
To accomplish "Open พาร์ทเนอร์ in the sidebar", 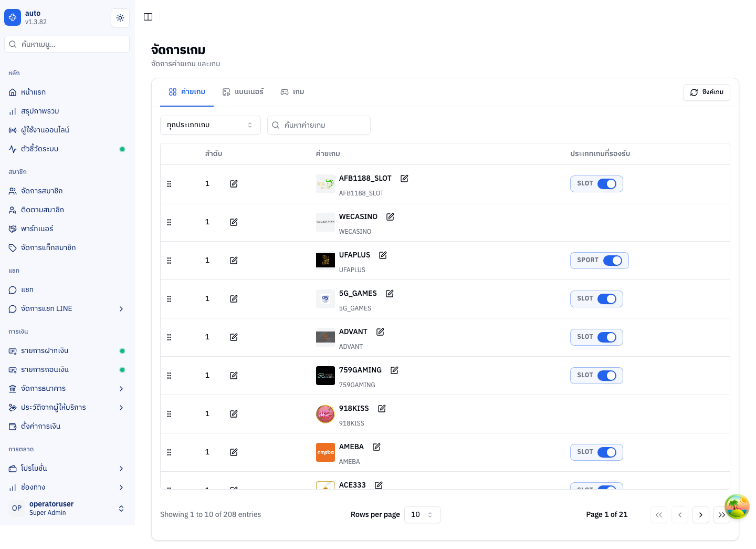I will [67, 229].
